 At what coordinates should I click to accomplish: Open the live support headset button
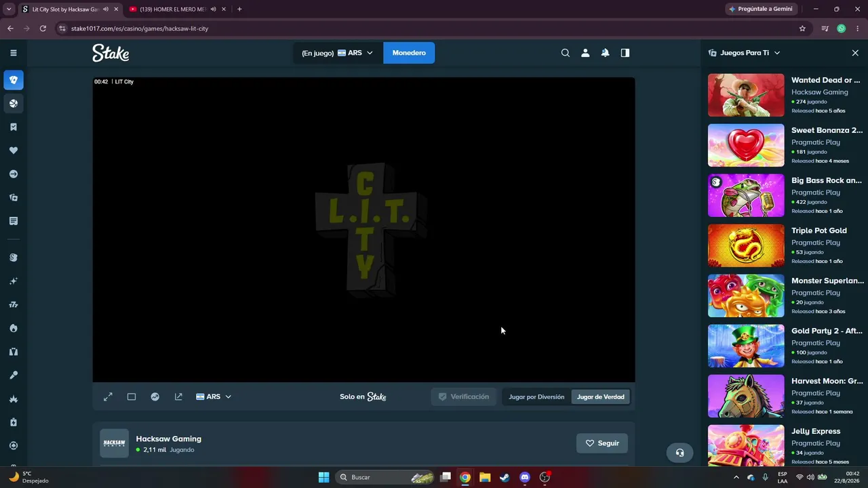[679, 453]
